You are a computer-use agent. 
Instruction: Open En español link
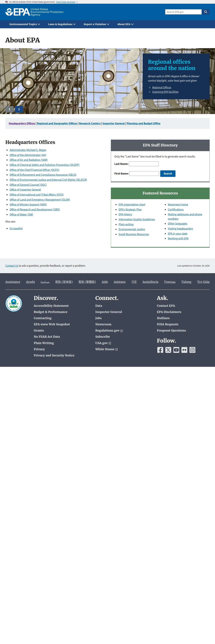(16, 229)
